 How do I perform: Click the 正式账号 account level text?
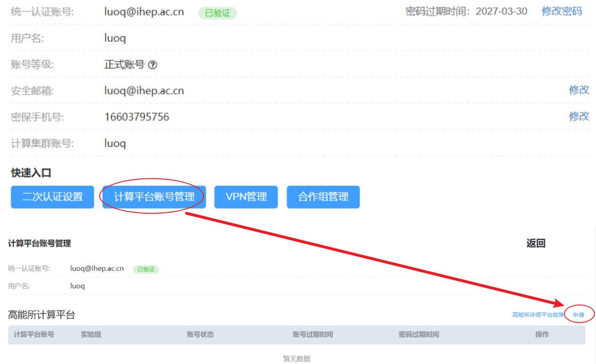pos(124,65)
